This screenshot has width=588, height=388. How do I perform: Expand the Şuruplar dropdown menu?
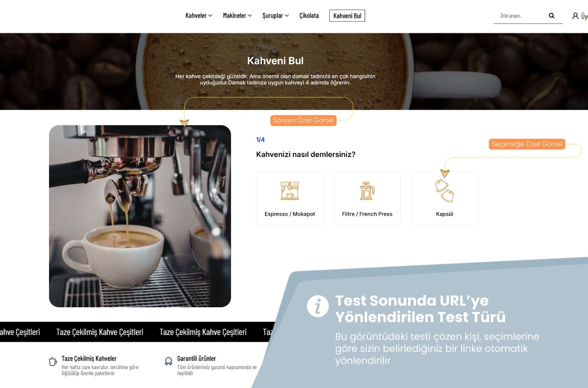[x=275, y=16]
